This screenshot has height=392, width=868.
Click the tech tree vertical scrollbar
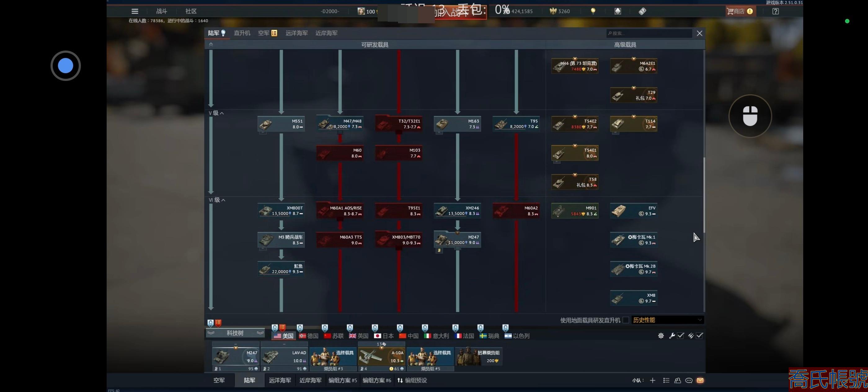[704, 195]
